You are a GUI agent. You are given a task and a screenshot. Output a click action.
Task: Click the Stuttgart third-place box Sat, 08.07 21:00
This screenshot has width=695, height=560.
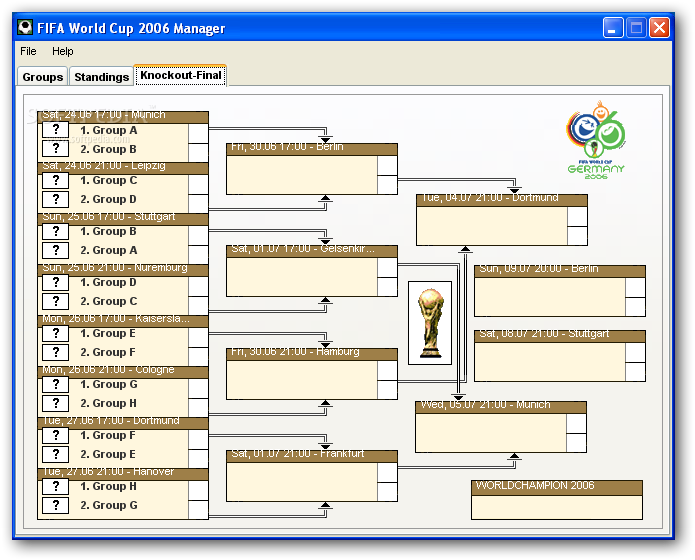tap(560, 356)
